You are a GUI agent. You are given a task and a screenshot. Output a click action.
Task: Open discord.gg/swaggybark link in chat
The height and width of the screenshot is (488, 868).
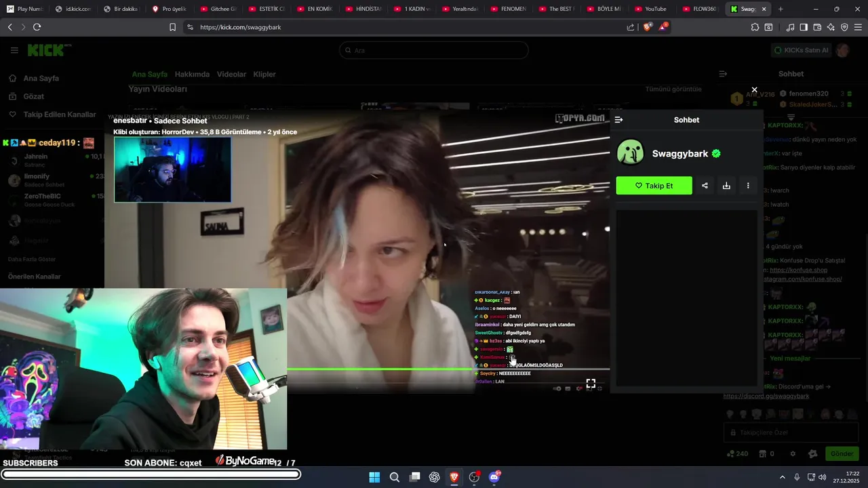[x=766, y=396]
